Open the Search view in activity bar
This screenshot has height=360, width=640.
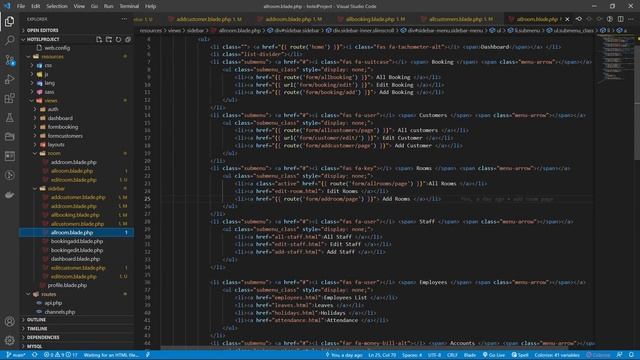tap(9, 40)
